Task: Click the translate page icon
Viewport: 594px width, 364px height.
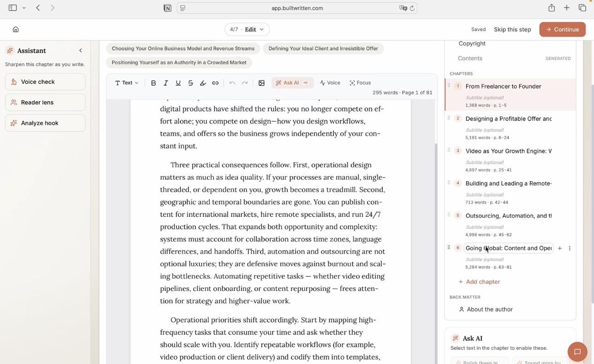Action: [403, 8]
